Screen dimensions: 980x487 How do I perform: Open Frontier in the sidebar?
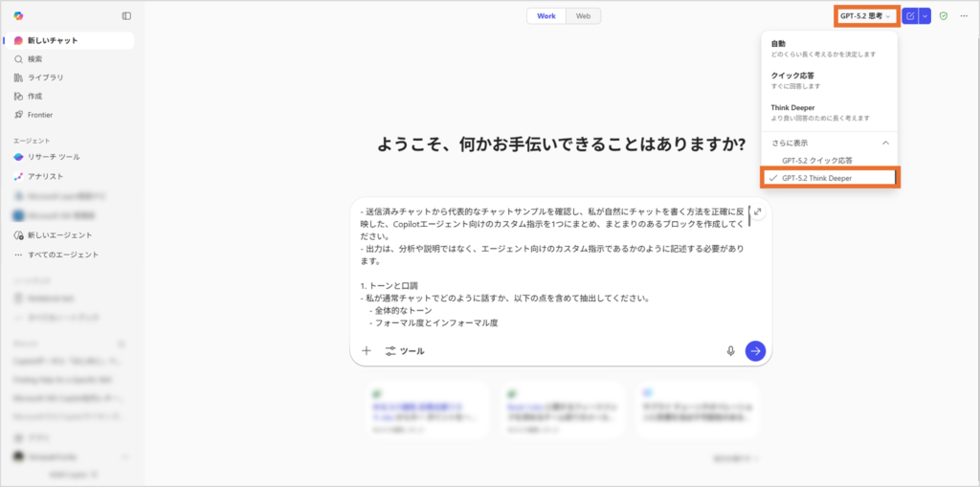click(39, 115)
